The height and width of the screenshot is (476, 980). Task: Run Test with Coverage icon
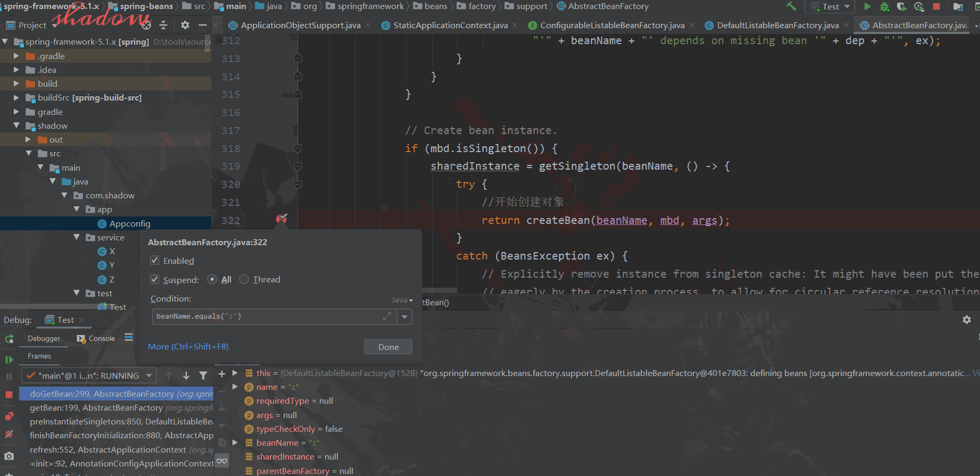901,6
